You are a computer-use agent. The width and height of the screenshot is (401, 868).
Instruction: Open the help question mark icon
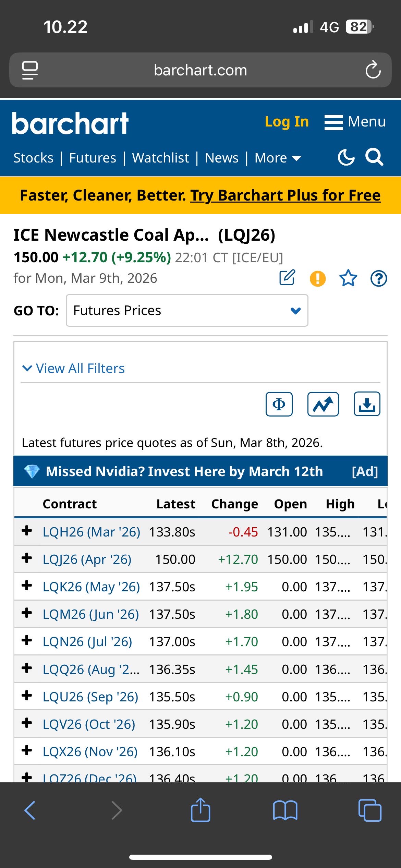click(379, 278)
